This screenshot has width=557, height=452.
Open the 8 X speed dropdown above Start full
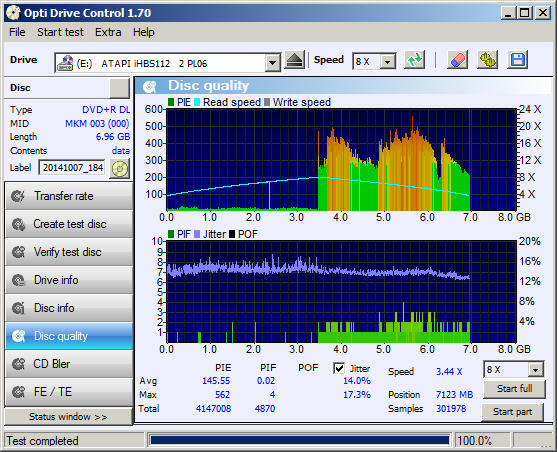click(x=535, y=370)
